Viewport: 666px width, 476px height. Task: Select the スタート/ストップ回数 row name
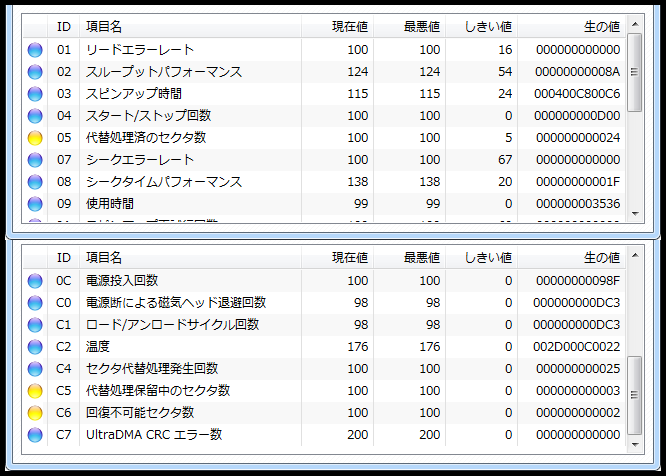149,116
